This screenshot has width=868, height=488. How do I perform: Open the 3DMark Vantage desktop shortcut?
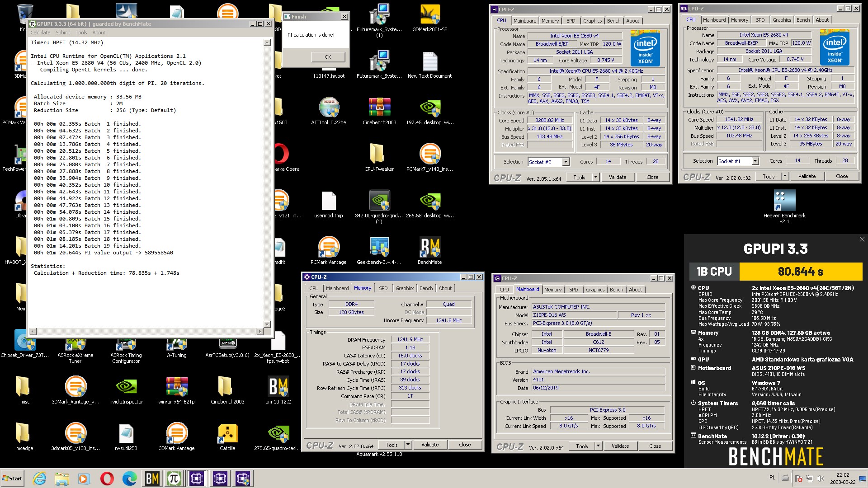(177, 437)
